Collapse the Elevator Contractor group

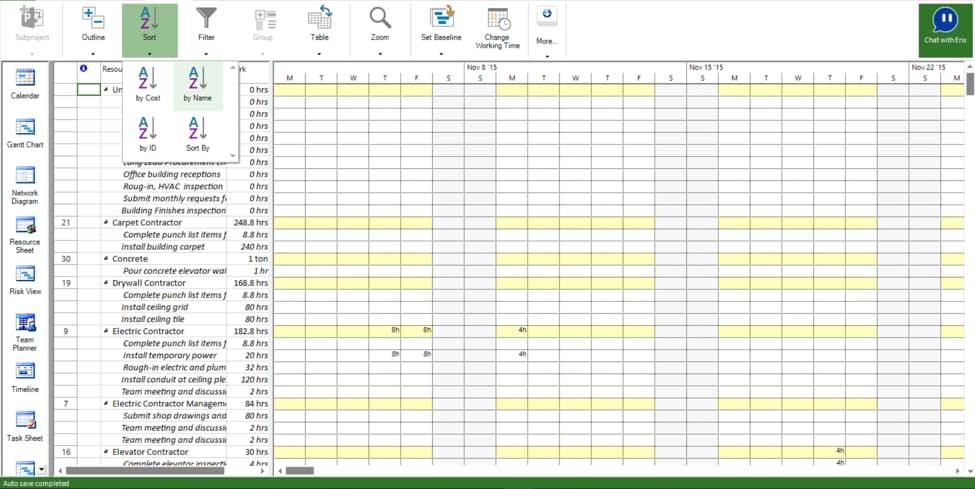(x=106, y=452)
